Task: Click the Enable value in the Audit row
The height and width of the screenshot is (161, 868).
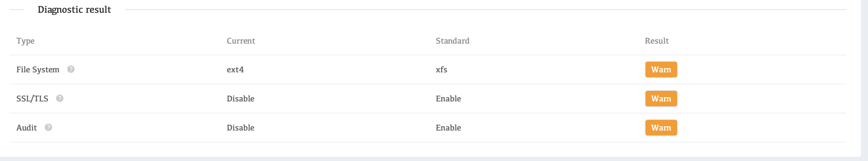Action: [448, 128]
